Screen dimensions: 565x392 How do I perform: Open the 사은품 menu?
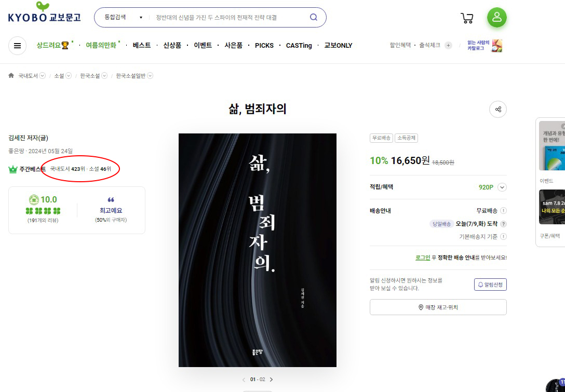[234, 45]
